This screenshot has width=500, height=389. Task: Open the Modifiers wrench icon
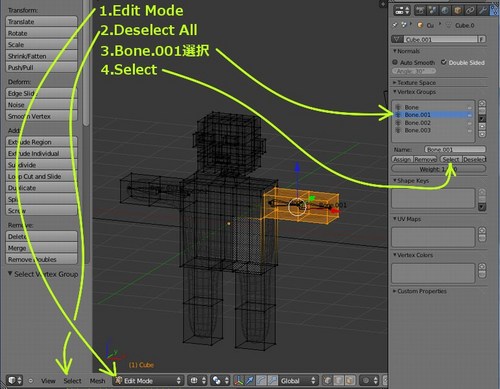(x=482, y=10)
